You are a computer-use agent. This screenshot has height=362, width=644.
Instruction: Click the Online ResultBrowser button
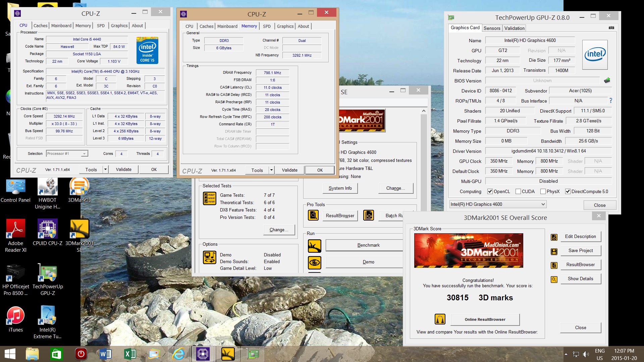[x=485, y=319]
